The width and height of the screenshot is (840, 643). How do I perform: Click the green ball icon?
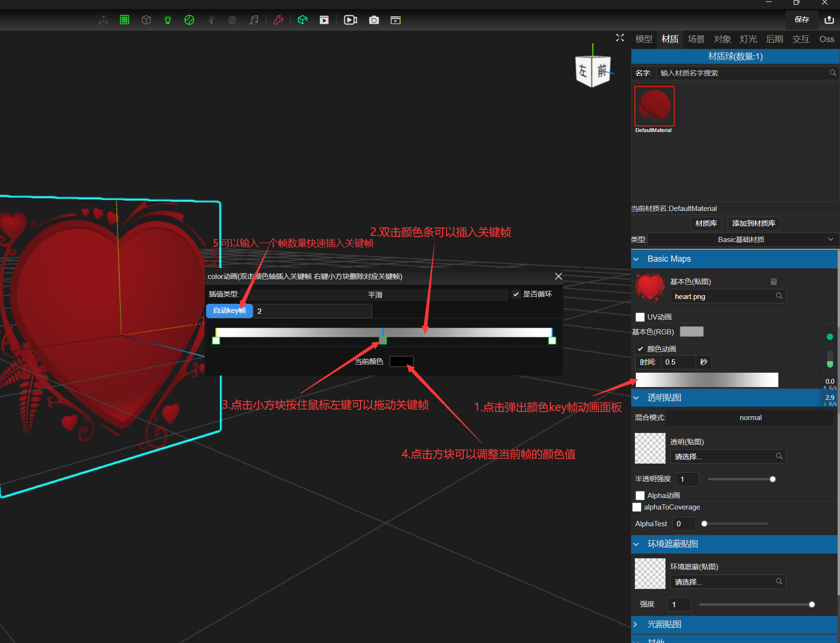click(x=189, y=20)
